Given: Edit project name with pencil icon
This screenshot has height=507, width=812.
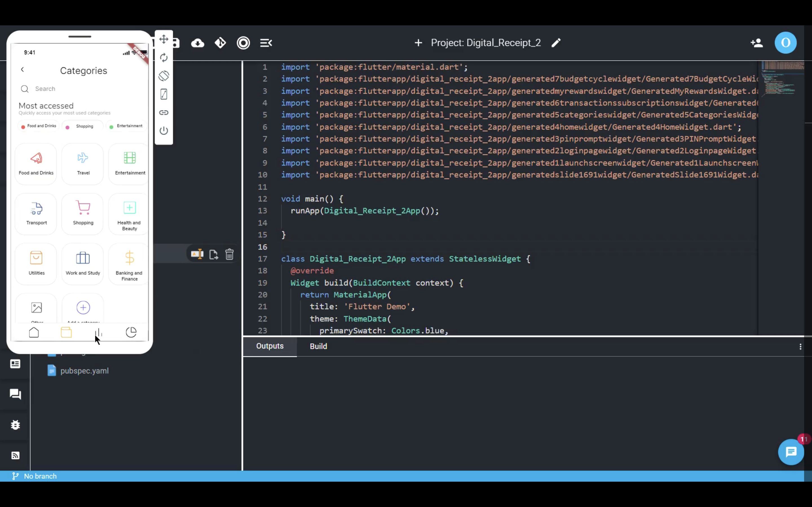Looking at the screenshot, I should click(x=556, y=43).
